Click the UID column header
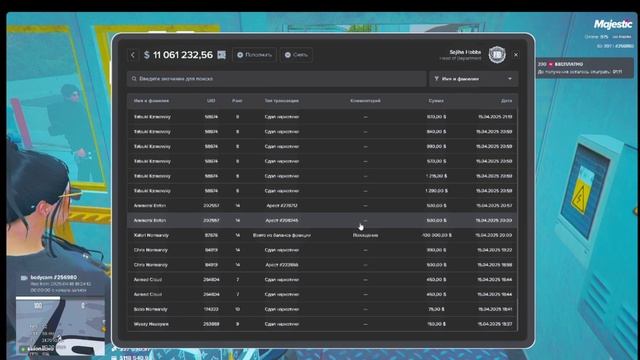The height and width of the screenshot is (360, 640). click(211, 100)
